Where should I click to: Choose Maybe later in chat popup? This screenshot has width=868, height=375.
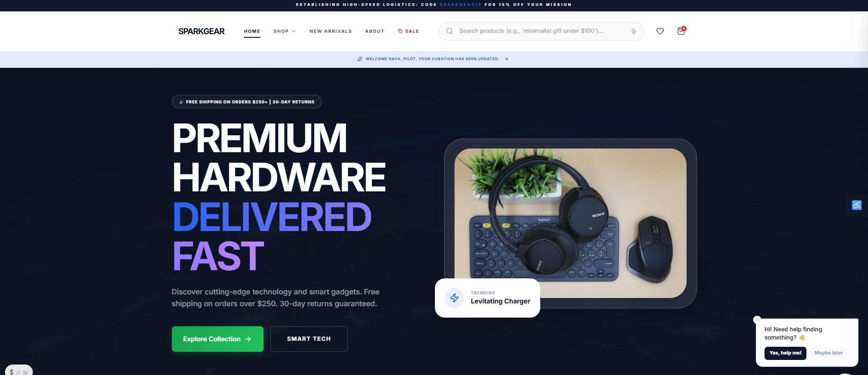829,353
